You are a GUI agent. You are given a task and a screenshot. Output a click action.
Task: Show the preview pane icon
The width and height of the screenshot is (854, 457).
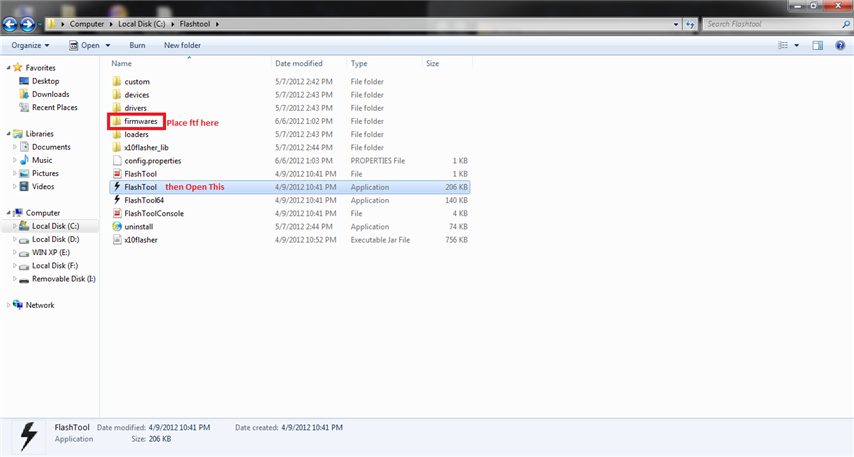pos(818,45)
